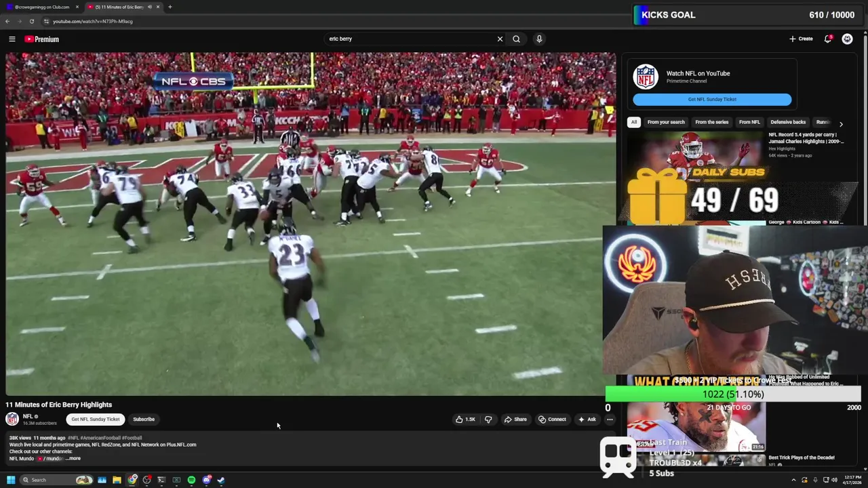The image size is (868, 488).
Task: Click the blue Get NFL Sunday Ticket button
Action: [x=712, y=99]
